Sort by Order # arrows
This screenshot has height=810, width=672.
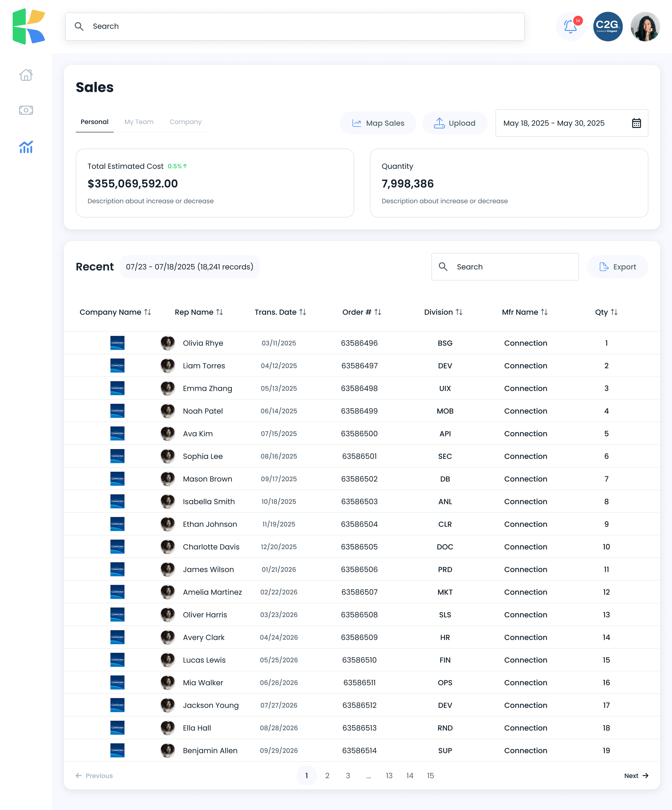coord(377,312)
